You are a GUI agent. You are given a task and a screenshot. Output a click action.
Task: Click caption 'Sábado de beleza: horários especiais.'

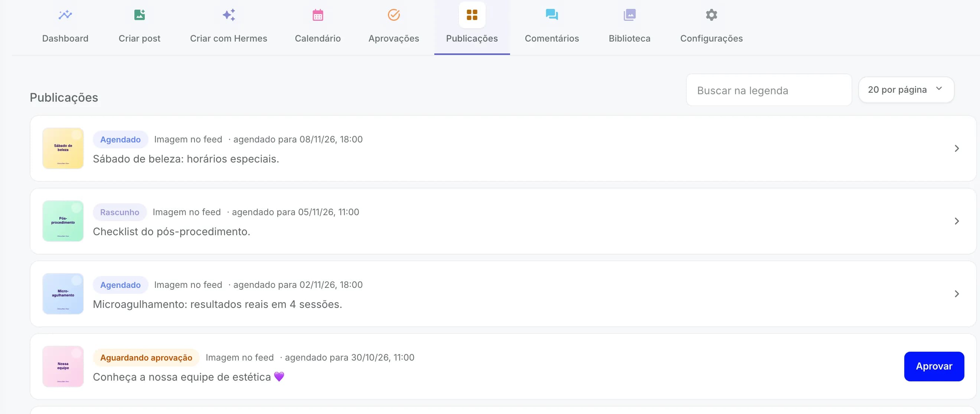pos(186,159)
